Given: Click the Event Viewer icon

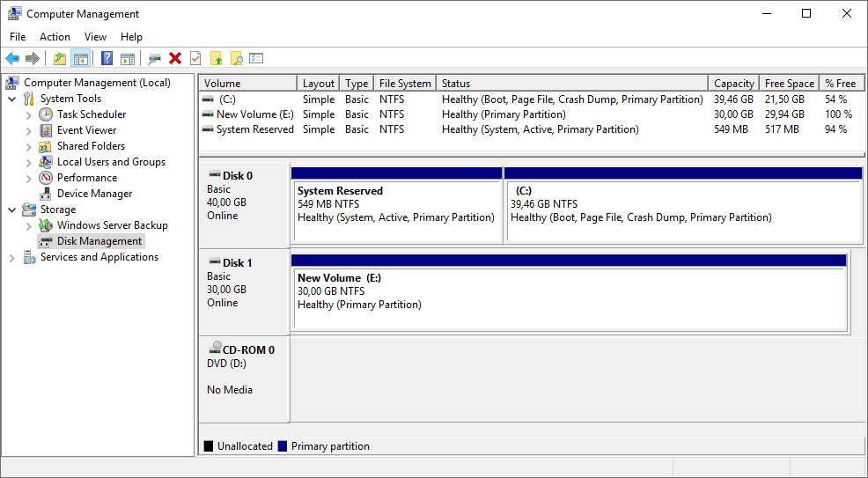Looking at the screenshot, I should coord(46,130).
